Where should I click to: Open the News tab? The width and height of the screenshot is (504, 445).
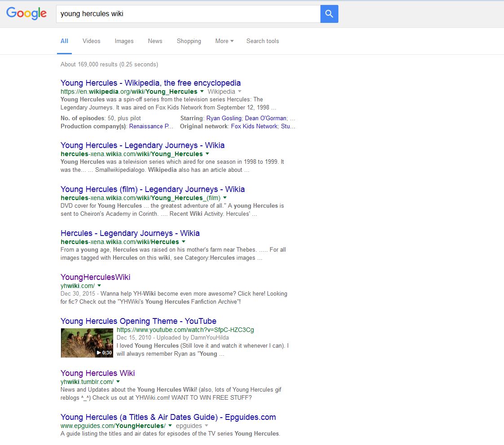click(x=155, y=41)
